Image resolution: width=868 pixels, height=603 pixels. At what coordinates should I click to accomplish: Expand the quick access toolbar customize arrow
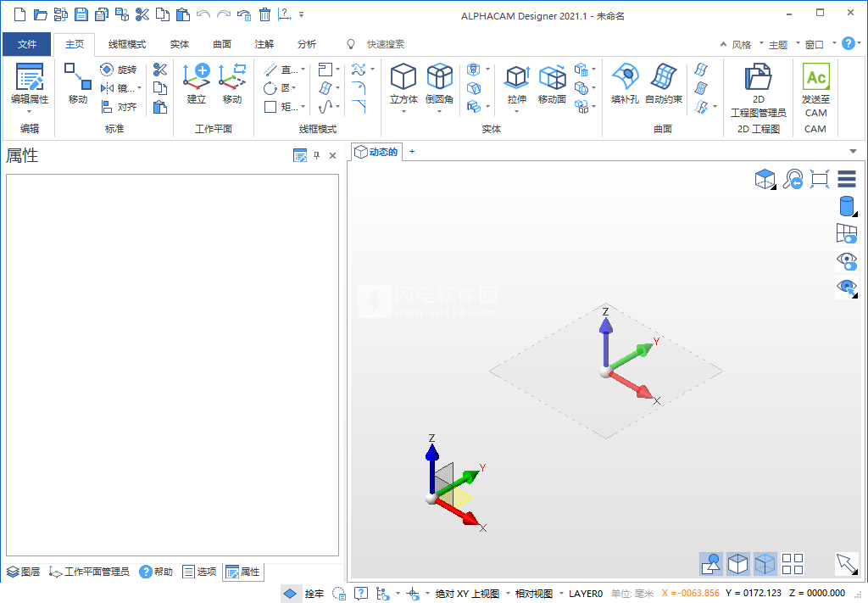tap(301, 14)
